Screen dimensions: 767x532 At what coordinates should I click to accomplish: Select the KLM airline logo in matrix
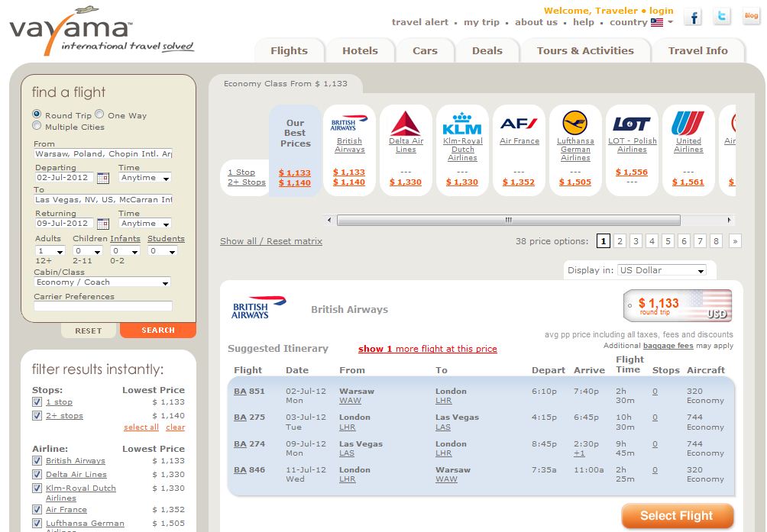(x=461, y=124)
